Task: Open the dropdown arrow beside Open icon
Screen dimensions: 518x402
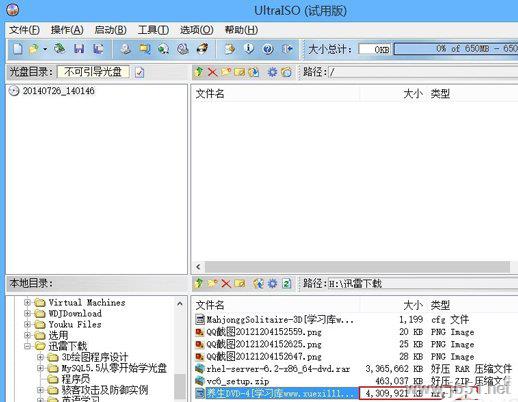Action: pos(45,49)
